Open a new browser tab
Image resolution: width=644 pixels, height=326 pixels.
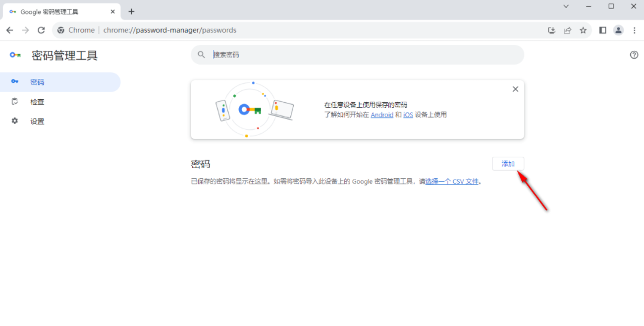[132, 11]
